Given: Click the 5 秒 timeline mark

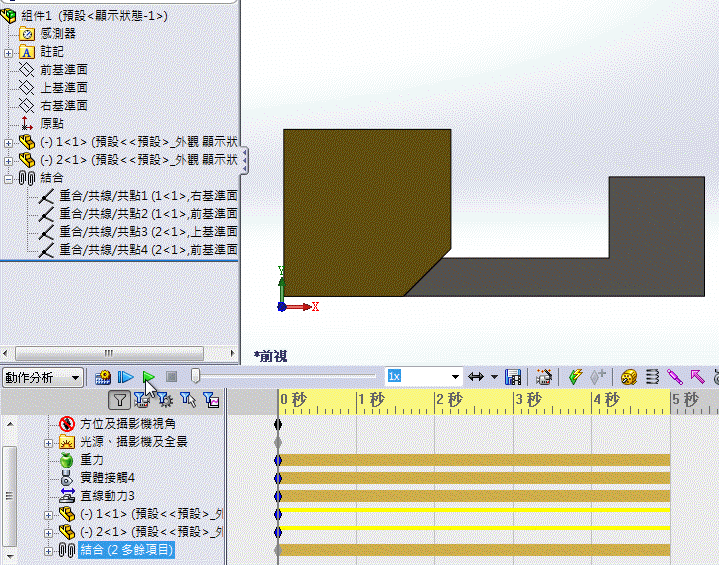Looking at the screenshot, I should coord(685,399).
